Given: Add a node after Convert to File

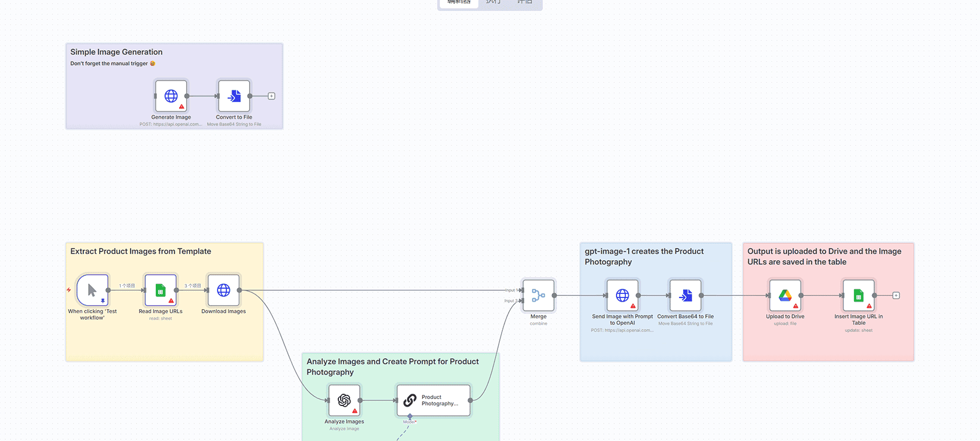Looking at the screenshot, I should [271, 96].
